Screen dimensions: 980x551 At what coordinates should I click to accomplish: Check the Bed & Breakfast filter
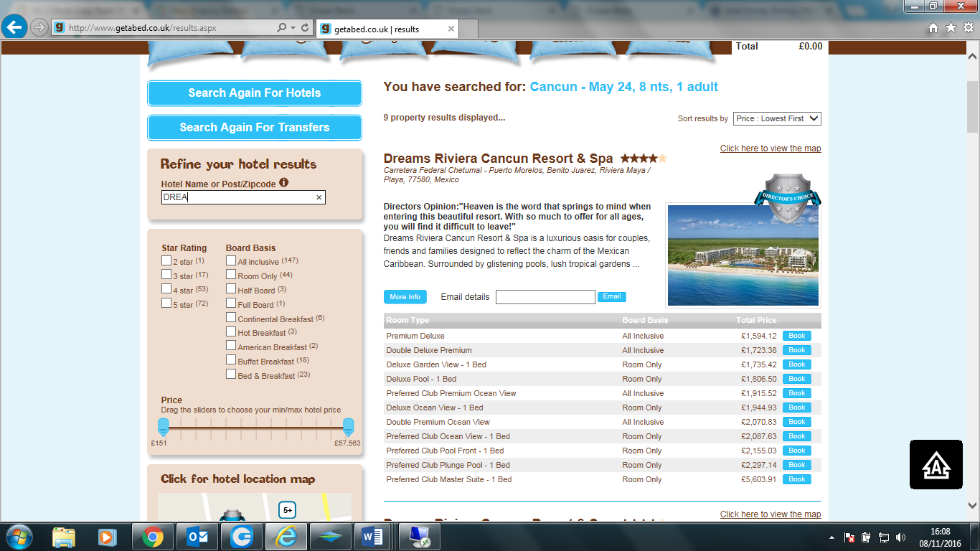[x=231, y=374]
